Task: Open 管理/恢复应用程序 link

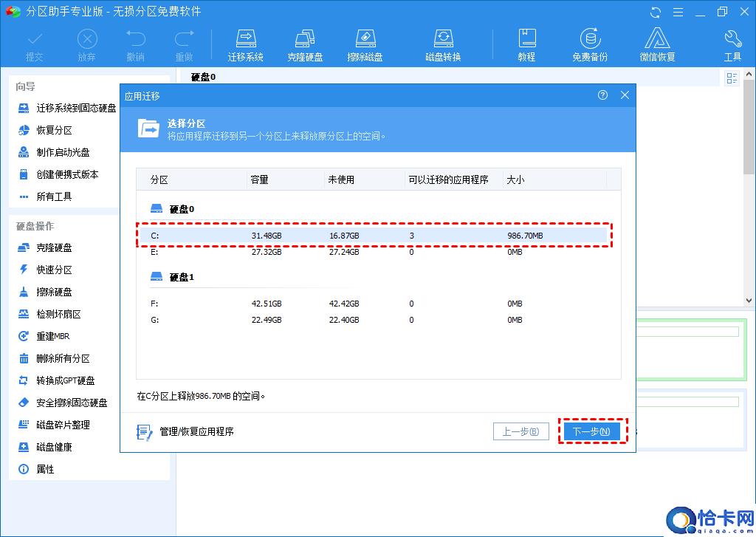Action: pyautogui.click(x=185, y=432)
